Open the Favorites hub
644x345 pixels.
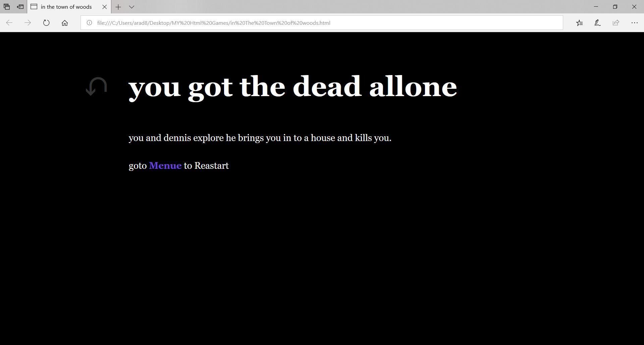(x=579, y=23)
